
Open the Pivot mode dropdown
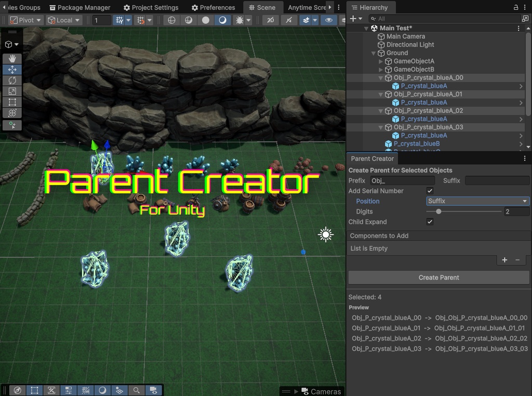coord(25,20)
